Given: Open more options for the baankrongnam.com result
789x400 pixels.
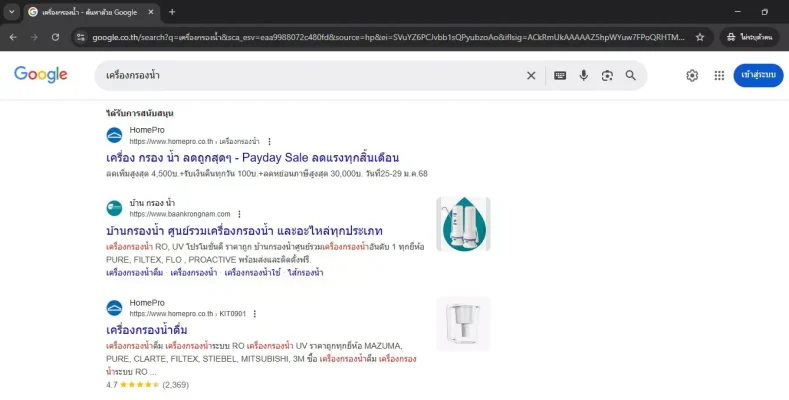Looking at the screenshot, I should click(x=240, y=214).
